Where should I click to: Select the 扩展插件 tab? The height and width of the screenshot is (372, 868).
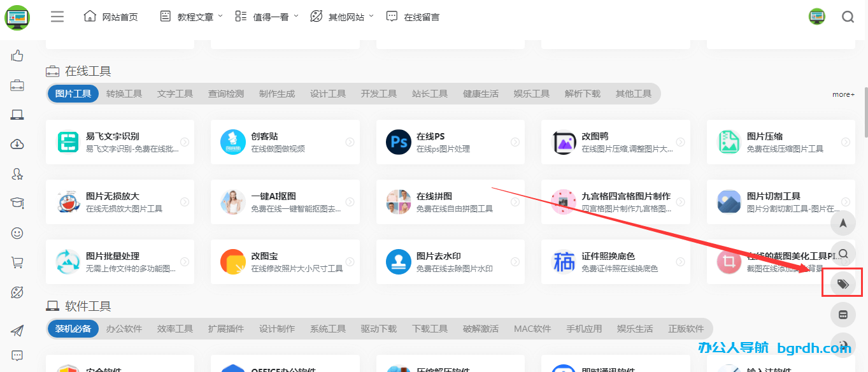pos(226,329)
